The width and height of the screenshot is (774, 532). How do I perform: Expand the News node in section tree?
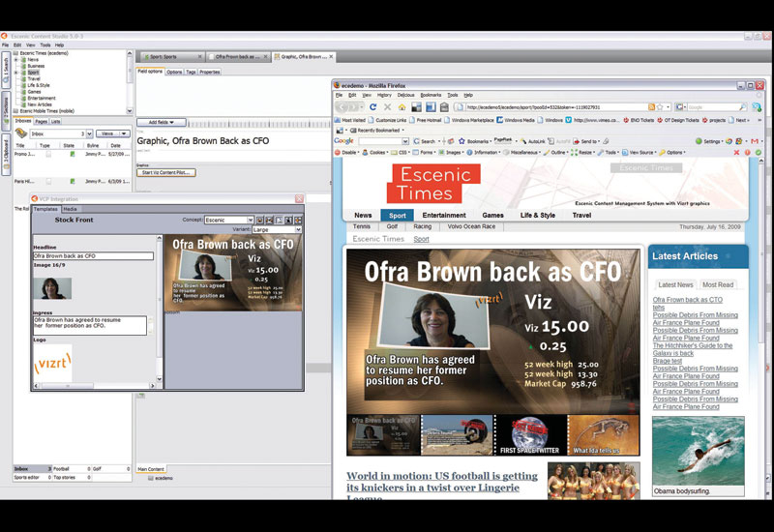(15, 60)
